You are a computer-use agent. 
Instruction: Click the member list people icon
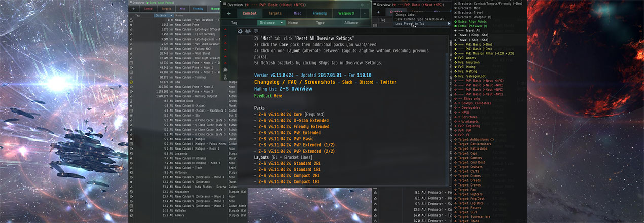pyautogui.click(x=248, y=31)
